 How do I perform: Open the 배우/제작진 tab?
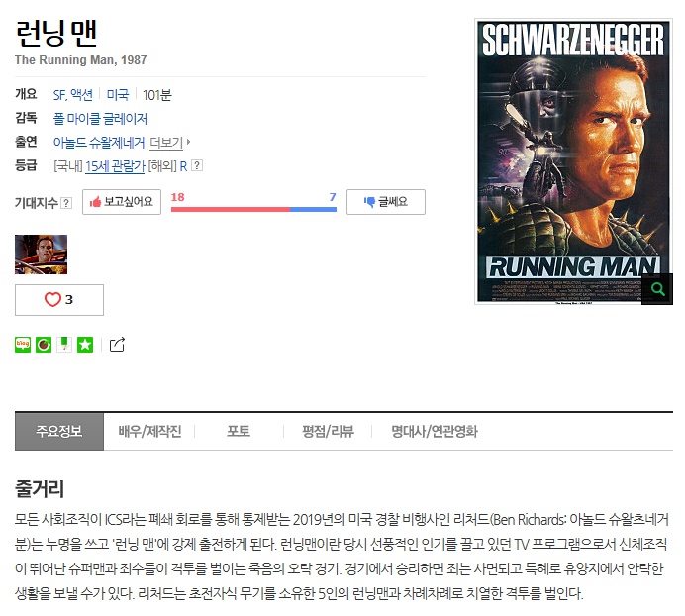149,432
